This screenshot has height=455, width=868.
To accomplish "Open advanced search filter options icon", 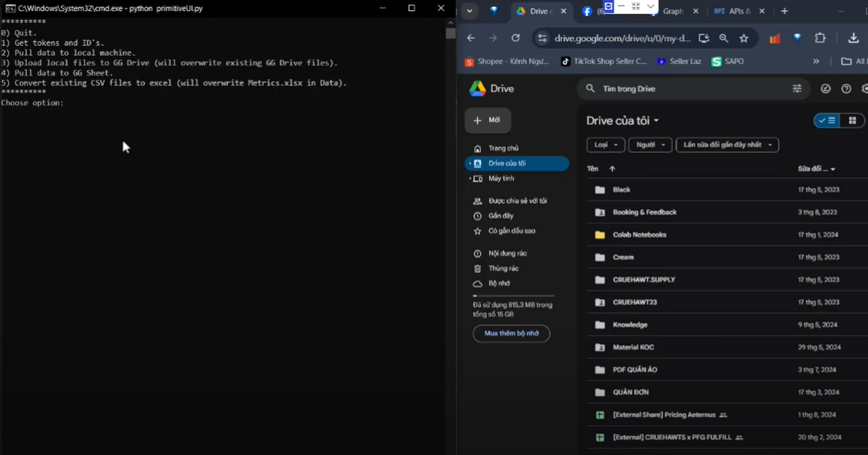I will click(x=797, y=88).
